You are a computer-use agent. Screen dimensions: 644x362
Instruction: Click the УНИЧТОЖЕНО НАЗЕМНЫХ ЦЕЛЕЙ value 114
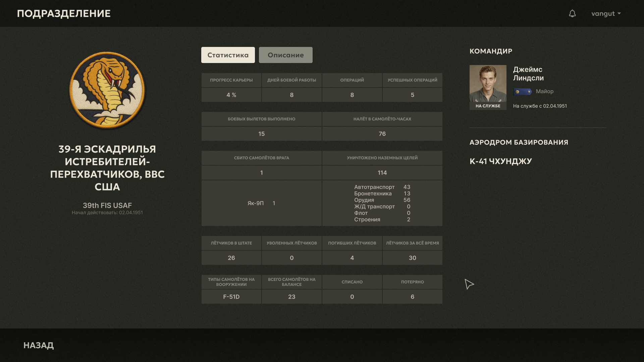[x=382, y=173]
